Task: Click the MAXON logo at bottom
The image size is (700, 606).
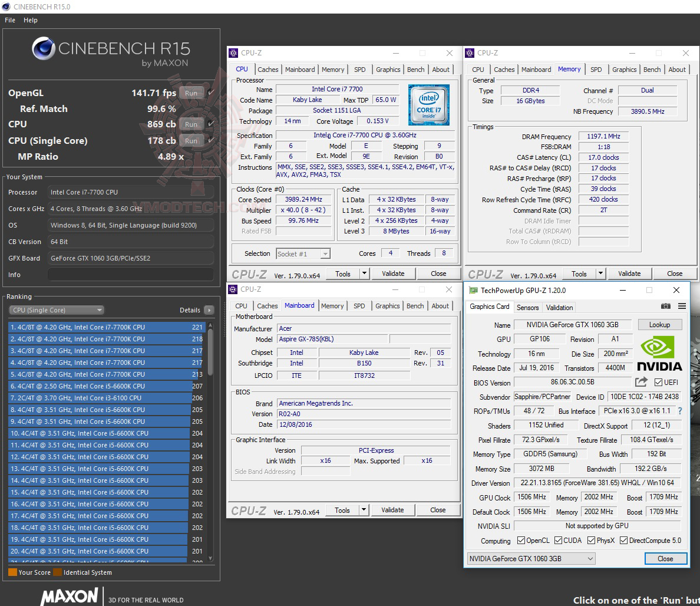Action: 69,596
